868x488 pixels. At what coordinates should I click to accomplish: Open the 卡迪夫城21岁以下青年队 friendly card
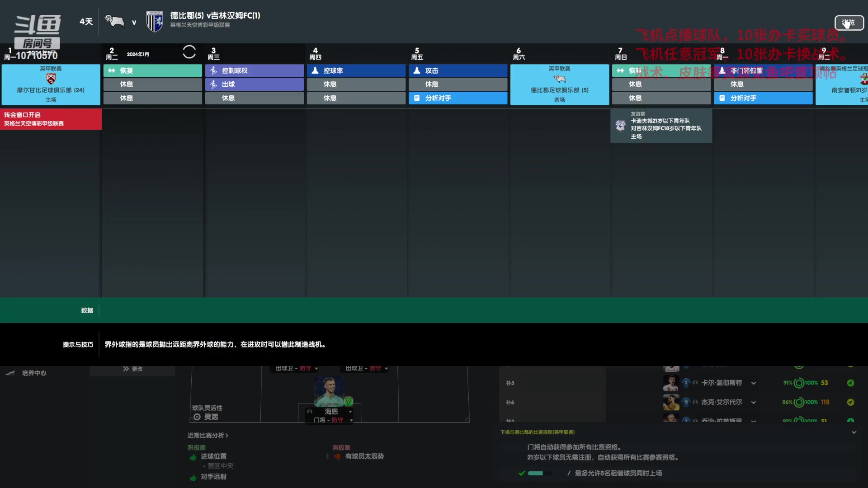click(661, 126)
